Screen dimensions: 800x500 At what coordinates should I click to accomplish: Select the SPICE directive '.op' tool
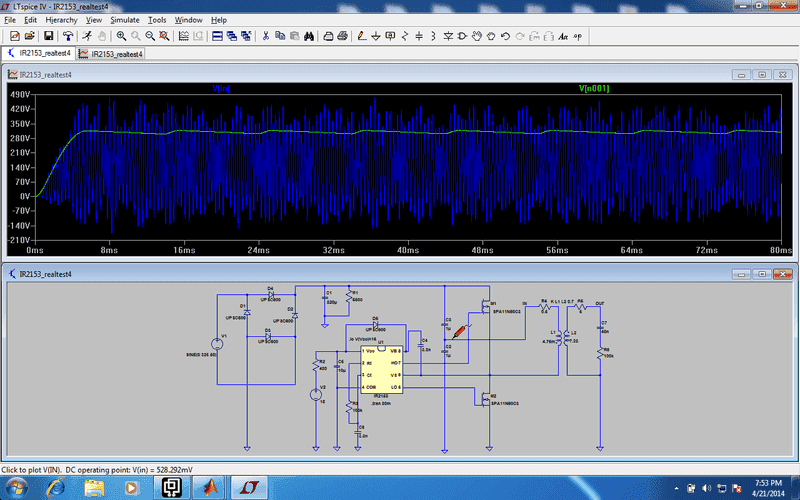point(577,36)
